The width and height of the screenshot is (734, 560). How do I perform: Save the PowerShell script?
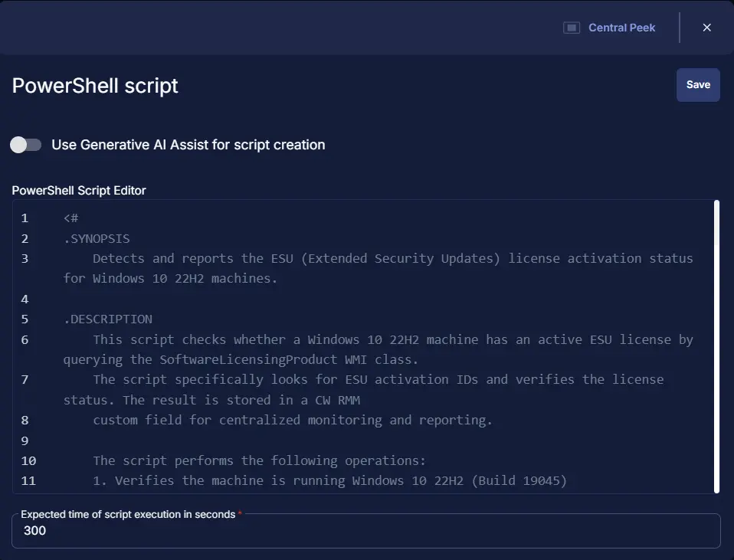(x=698, y=85)
